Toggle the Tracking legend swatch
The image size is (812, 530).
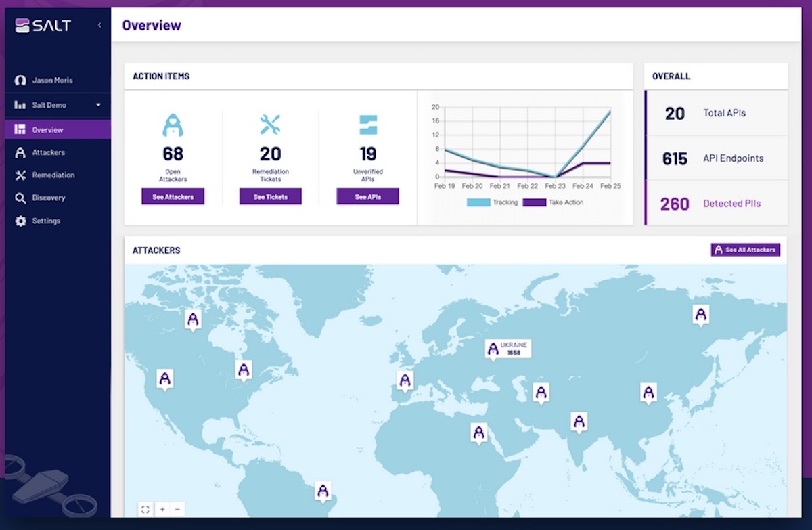tap(478, 202)
